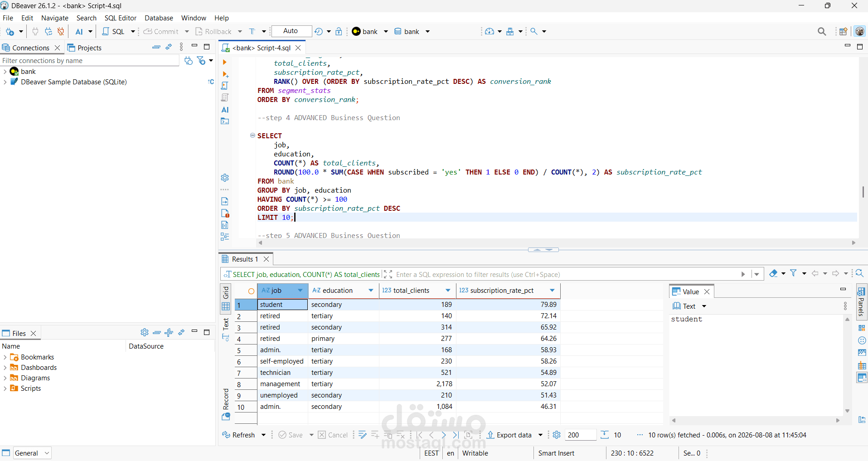Image resolution: width=868 pixels, height=461 pixels.
Task: Expand the Scripts folder
Action: [5, 388]
